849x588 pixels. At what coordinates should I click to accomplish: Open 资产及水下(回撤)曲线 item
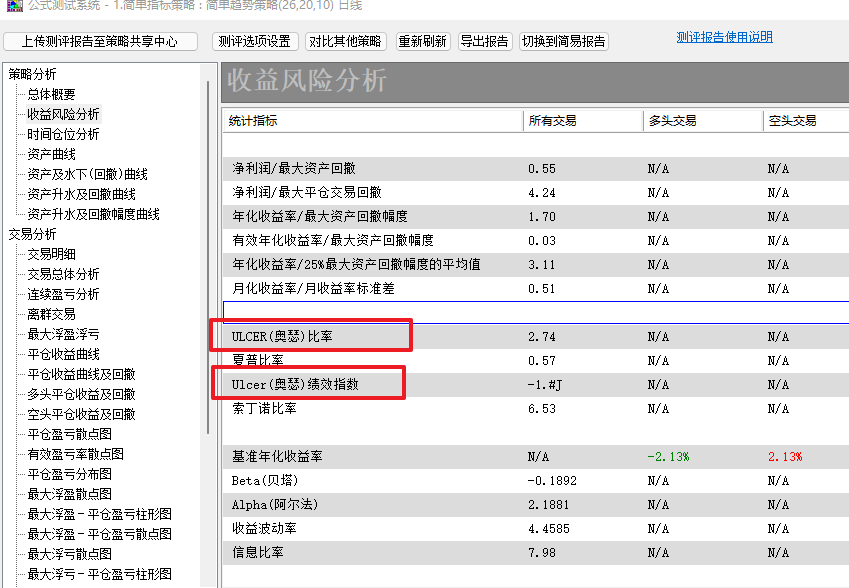pyautogui.click(x=88, y=174)
